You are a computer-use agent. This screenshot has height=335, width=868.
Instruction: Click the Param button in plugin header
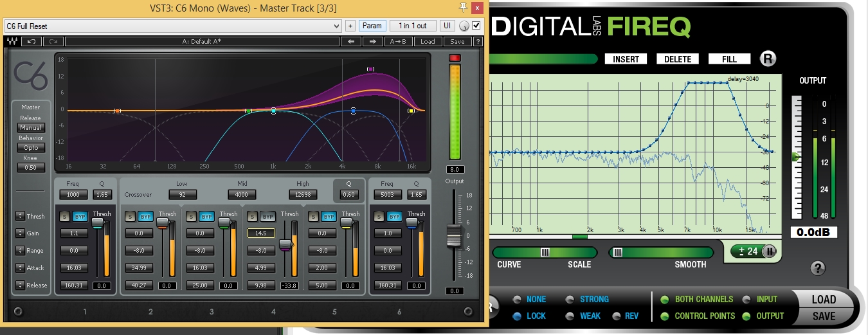pos(372,26)
